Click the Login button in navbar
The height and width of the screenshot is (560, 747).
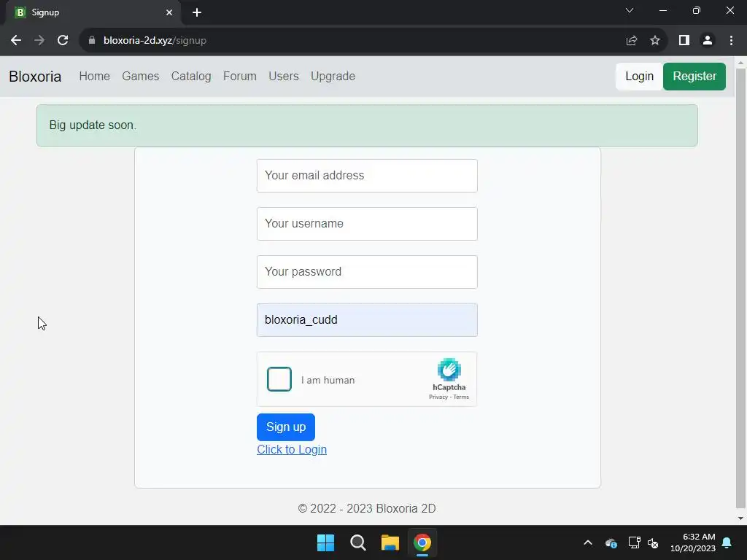coord(639,76)
